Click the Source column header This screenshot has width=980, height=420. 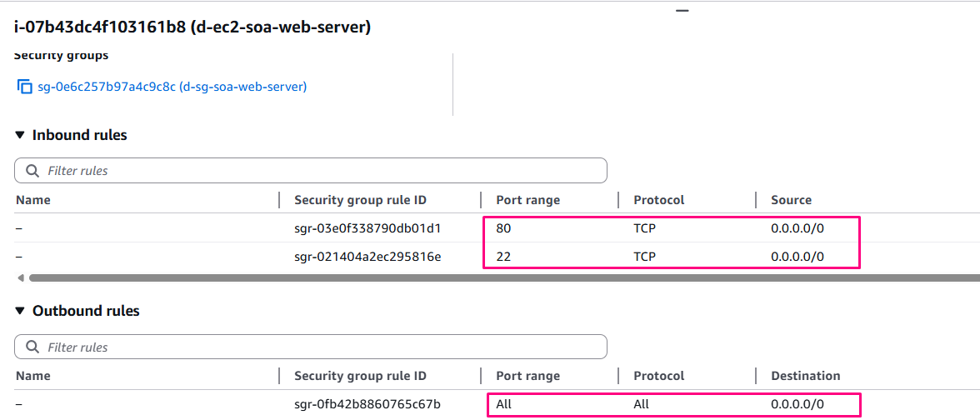tap(791, 200)
